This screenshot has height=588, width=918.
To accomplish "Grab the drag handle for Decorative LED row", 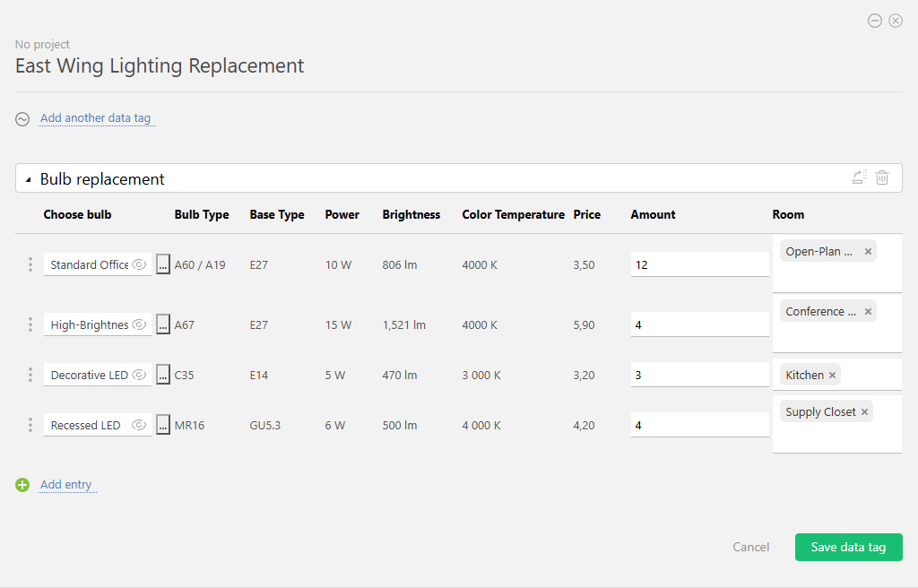I will tap(30, 375).
